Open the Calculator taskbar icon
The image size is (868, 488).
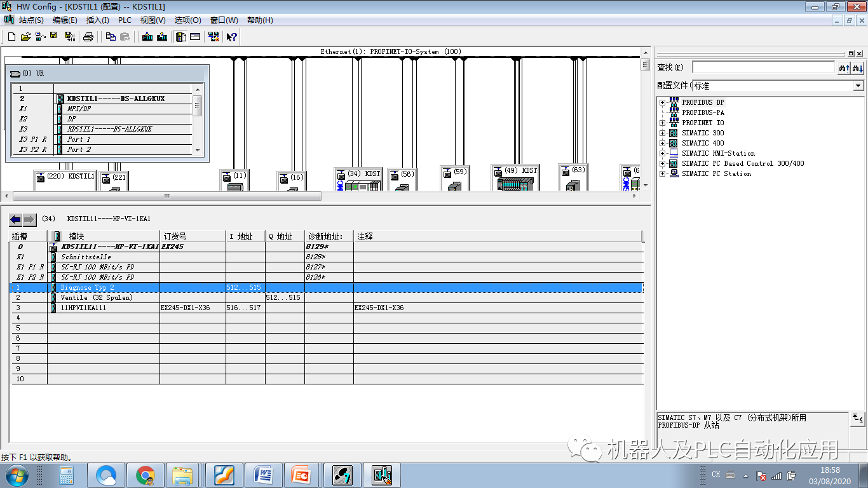[x=66, y=475]
